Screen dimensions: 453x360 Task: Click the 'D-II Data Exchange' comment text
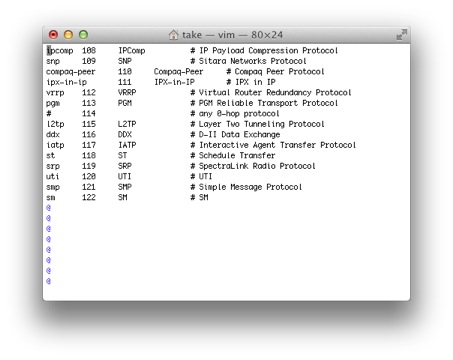click(x=239, y=134)
